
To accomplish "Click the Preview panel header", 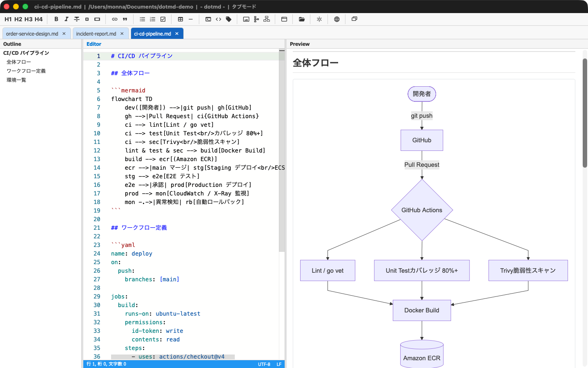I will pos(300,44).
